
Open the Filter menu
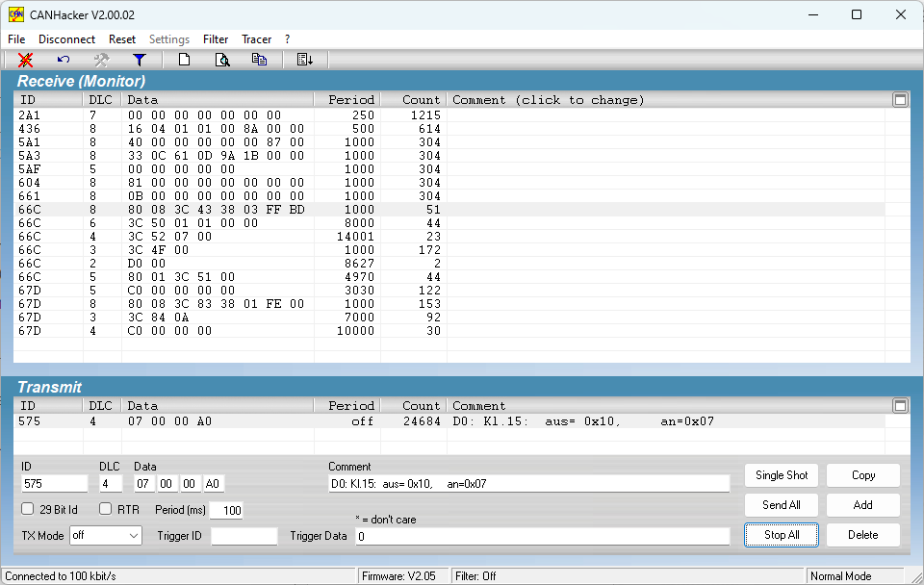point(216,38)
